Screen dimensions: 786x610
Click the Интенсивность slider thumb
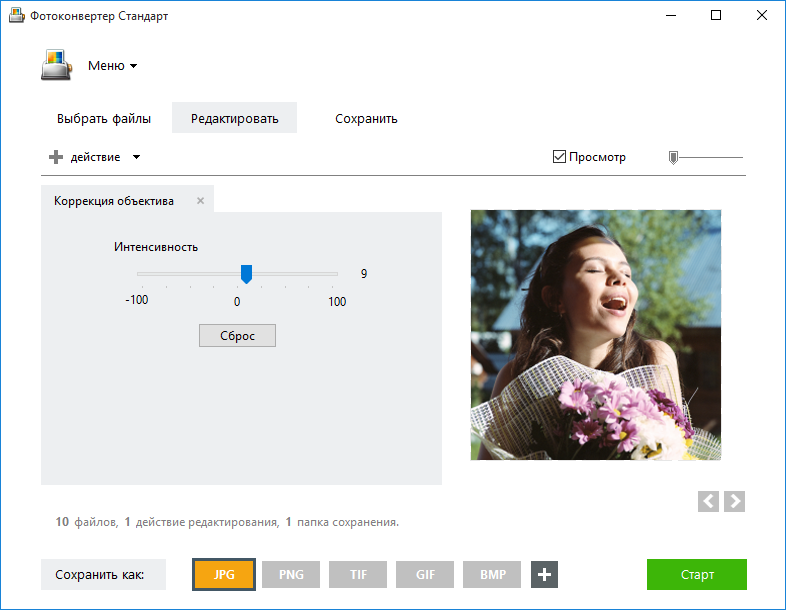(x=246, y=274)
